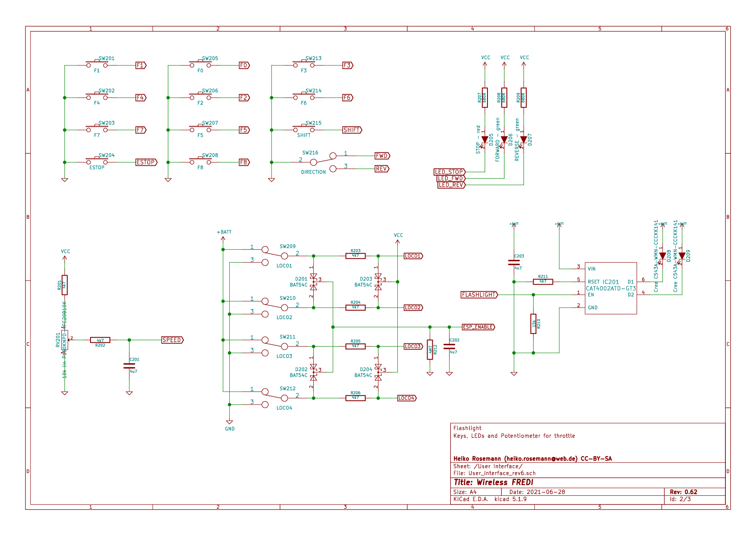
Task: Click the F2 global label
Action: pyautogui.click(x=244, y=98)
